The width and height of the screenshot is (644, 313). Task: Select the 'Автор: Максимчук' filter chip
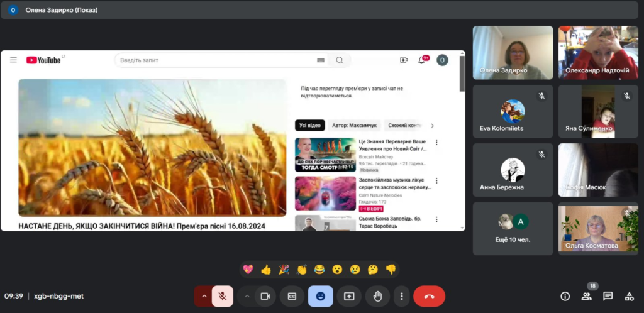(353, 126)
